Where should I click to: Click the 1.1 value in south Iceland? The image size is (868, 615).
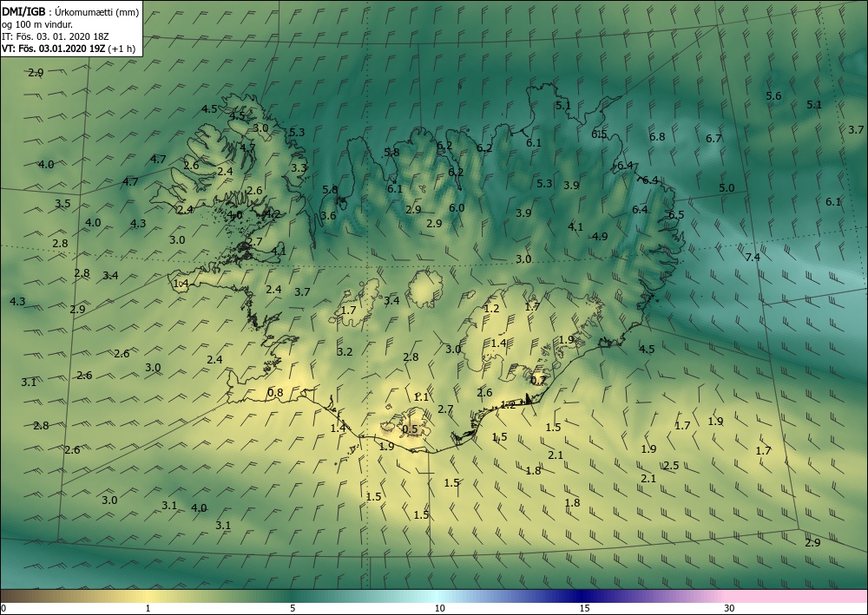coord(421,397)
